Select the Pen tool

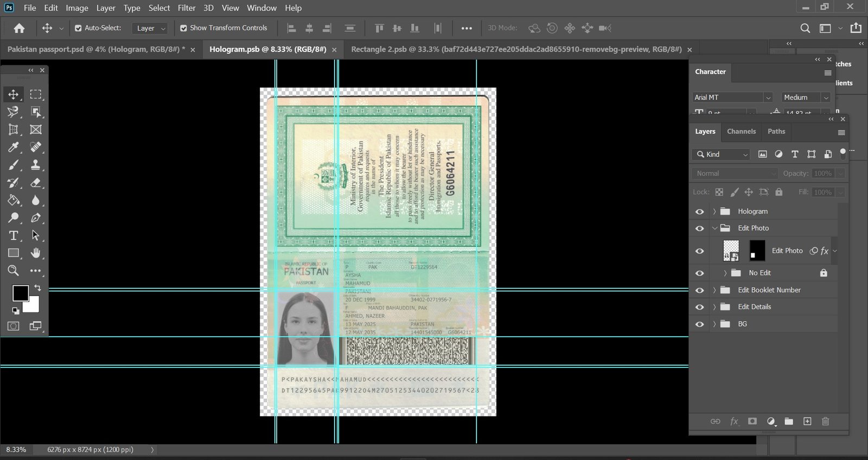(36, 218)
